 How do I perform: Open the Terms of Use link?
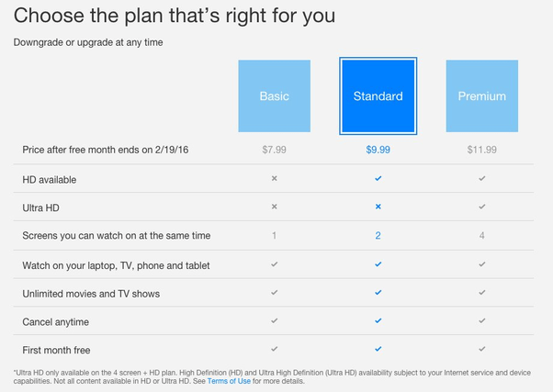click(229, 381)
